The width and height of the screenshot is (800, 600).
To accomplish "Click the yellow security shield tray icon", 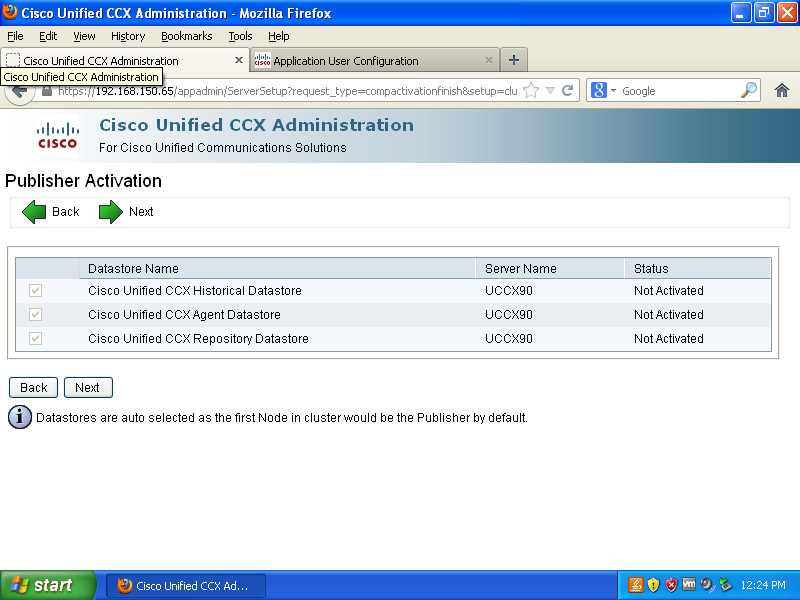I will (653, 585).
